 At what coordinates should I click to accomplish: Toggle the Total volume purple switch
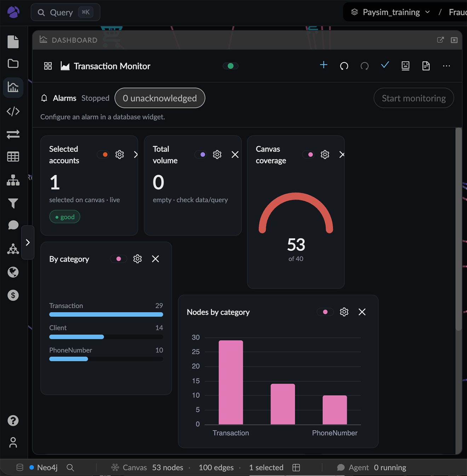click(201, 154)
